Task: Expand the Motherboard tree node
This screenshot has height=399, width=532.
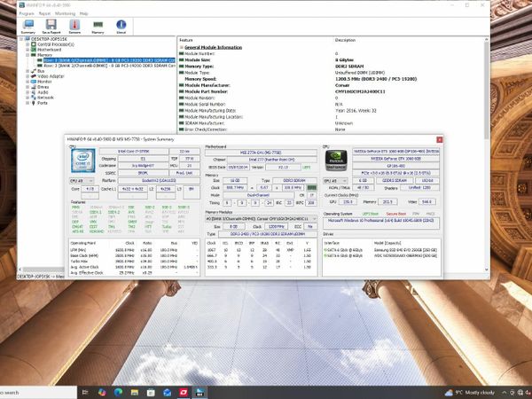Action: coord(28,49)
